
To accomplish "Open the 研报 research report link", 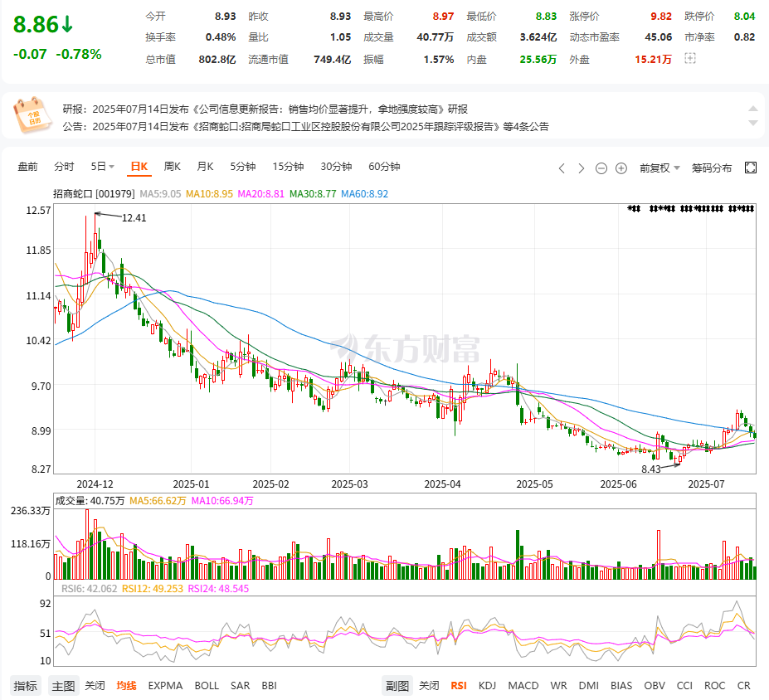I will coord(265,109).
